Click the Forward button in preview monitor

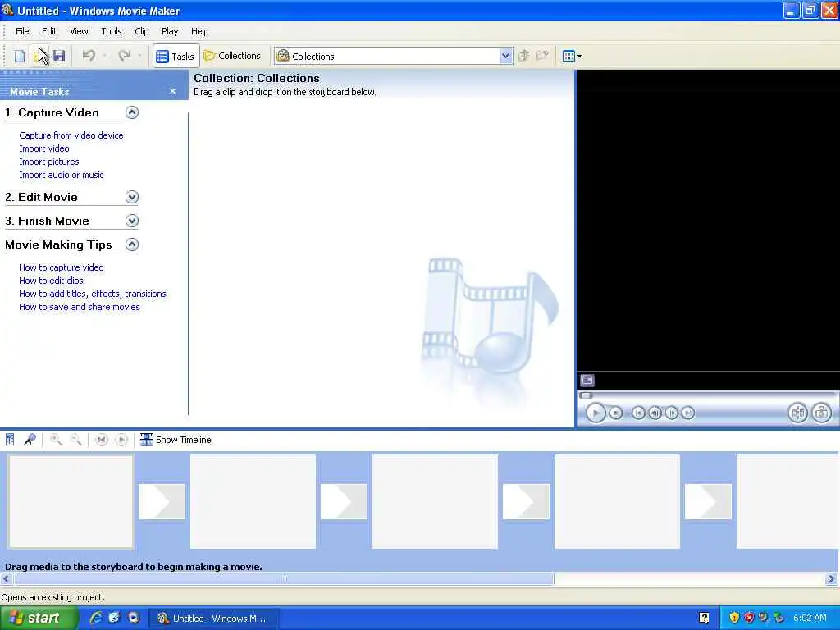tap(688, 413)
